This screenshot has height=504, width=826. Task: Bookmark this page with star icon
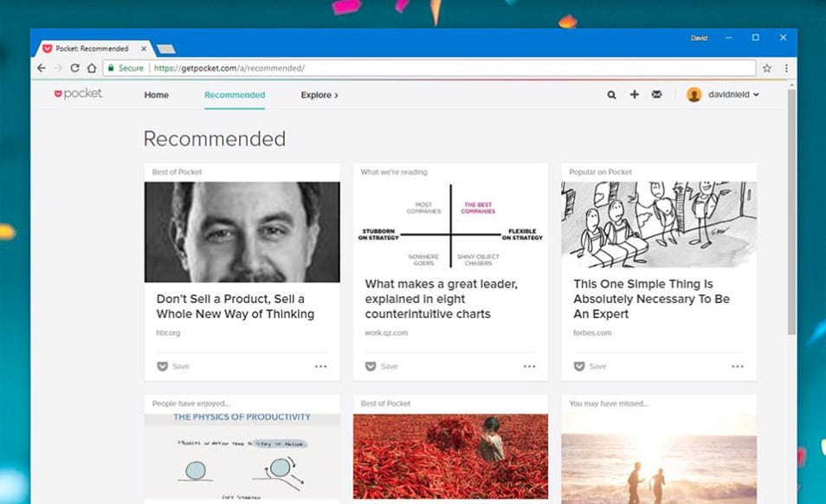(766, 68)
